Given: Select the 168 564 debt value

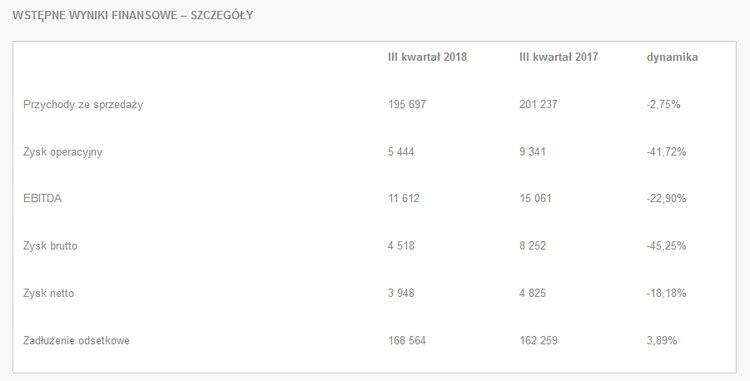Looking at the screenshot, I should 407,340.
